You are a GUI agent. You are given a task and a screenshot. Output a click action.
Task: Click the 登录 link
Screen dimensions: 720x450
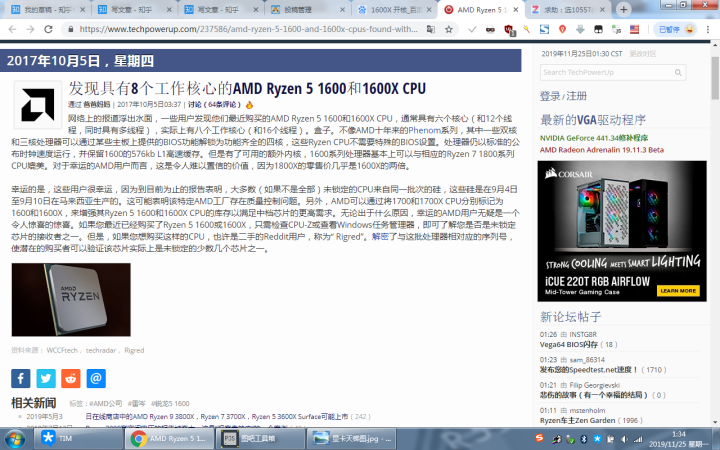(550, 96)
